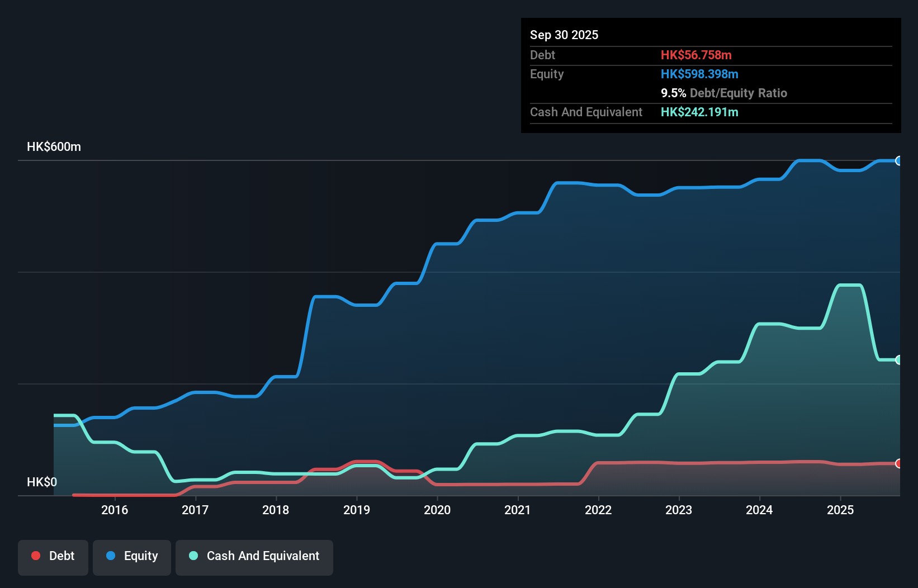Collapse the chart legend bar
The width and height of the screenshot is (918, 588).
(174, 557)
